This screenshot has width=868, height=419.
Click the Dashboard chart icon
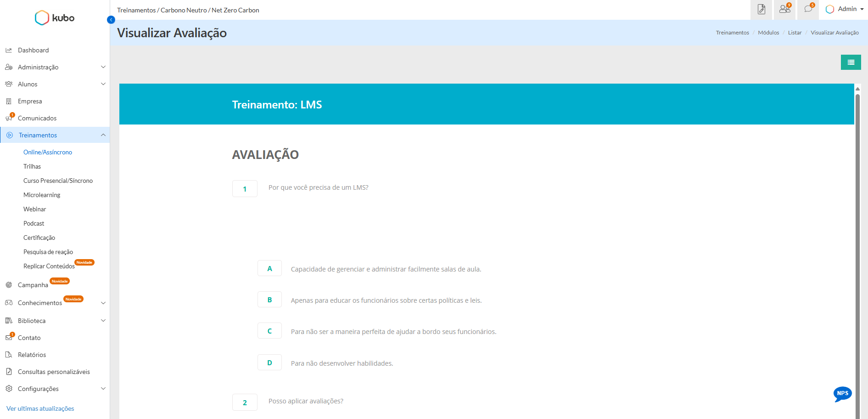coord(9,50)
